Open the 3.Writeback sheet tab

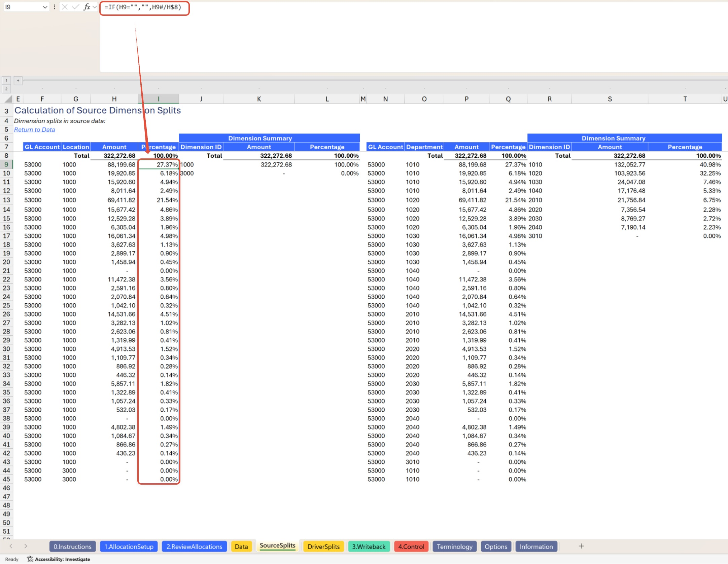pyautogui.click(x=369, y=547)
